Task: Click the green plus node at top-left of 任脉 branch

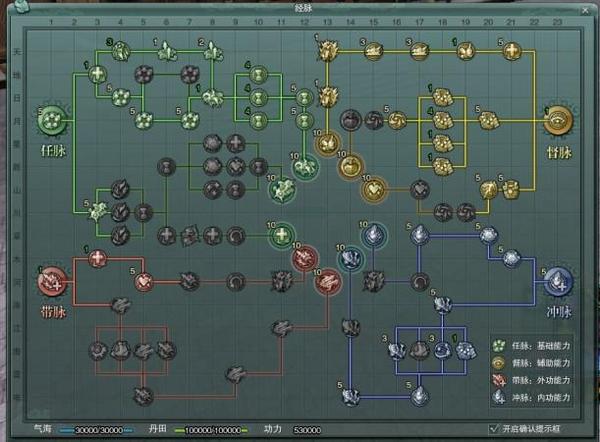Action: point(97,73)
